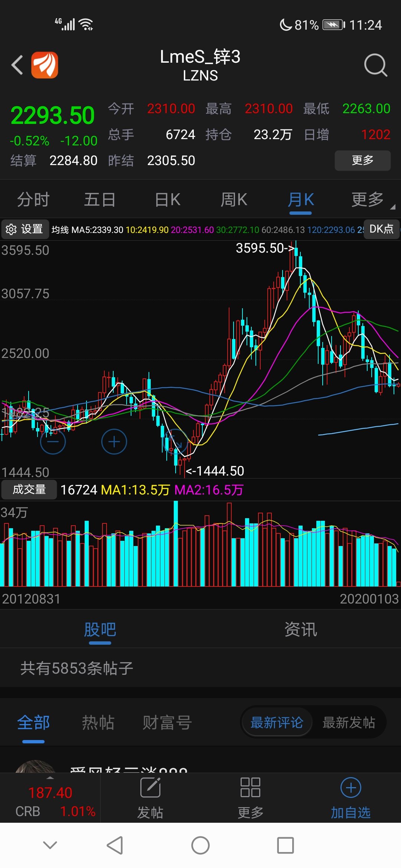The image size is (401, 868).
Task: Switch to 周K chart tab
Action: pyautogui.click(x=234, y=200)
